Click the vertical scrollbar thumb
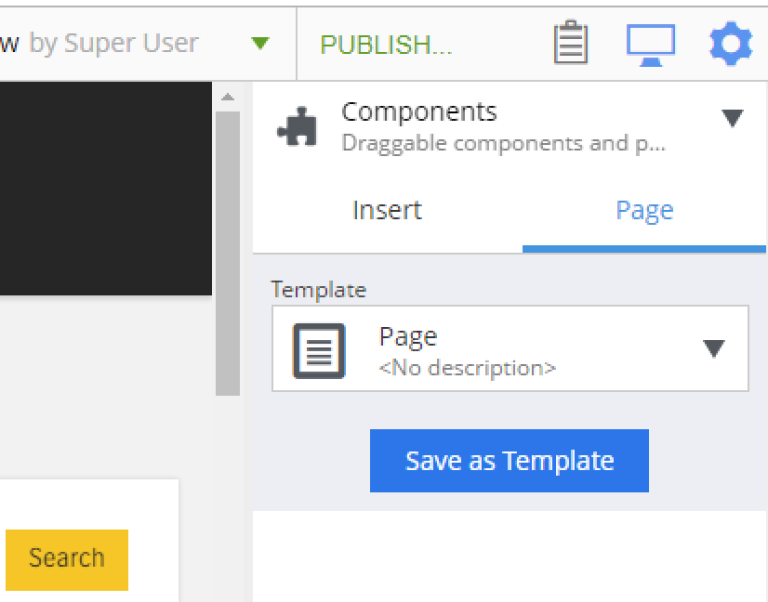 point(228,253)
